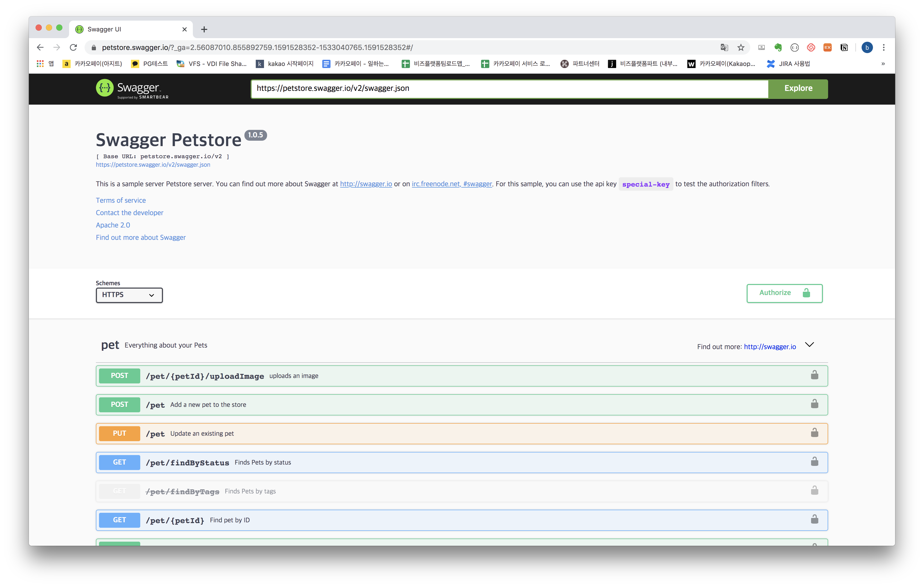Click the Google Translate icon in address bar
The image size is (924, 587).
[724, 48]
